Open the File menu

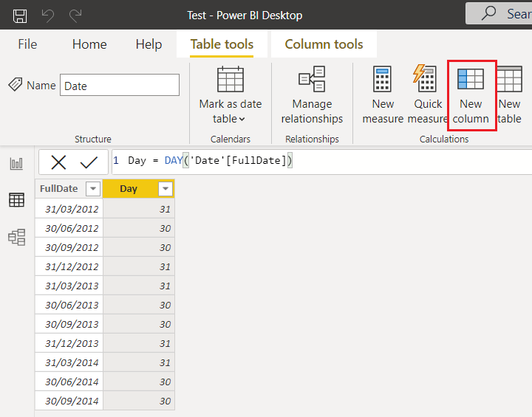[x=27, y=44]
